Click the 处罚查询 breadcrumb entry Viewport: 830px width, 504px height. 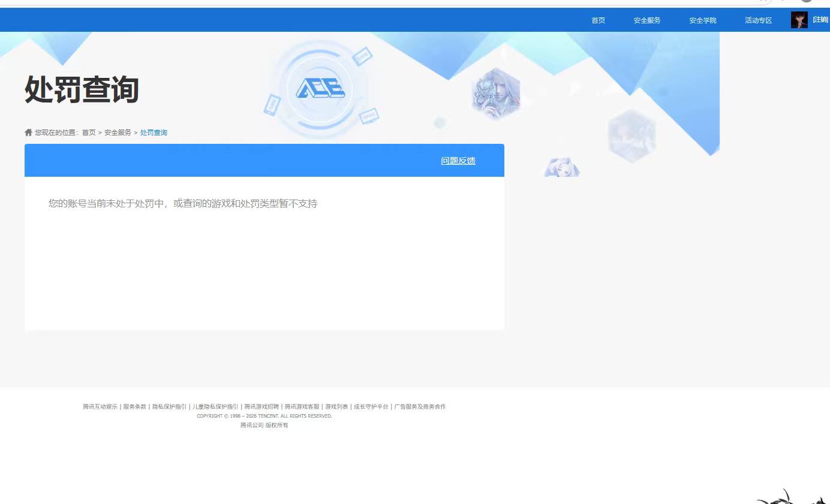[x=154, y=132]
